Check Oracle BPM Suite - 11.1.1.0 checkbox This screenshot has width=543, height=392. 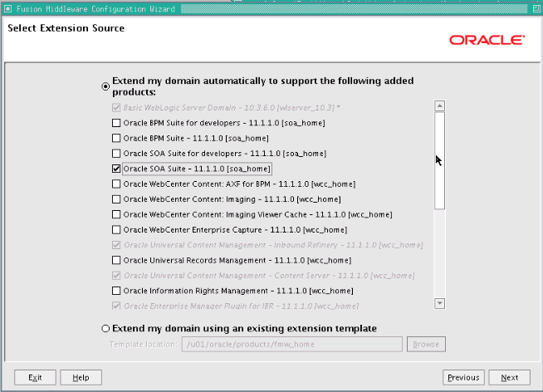pyautogui.click(x=116, y=138)
